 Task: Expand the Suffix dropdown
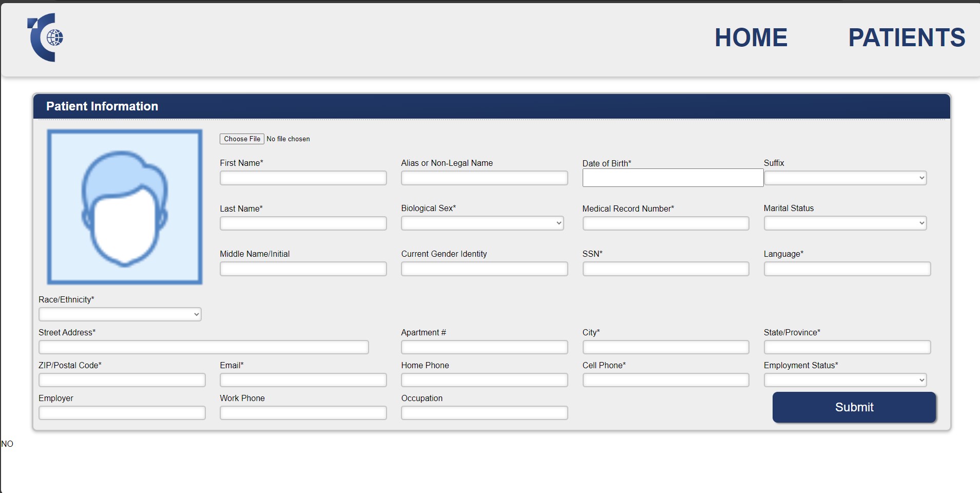pyautogui.click(x=845, y=178)
